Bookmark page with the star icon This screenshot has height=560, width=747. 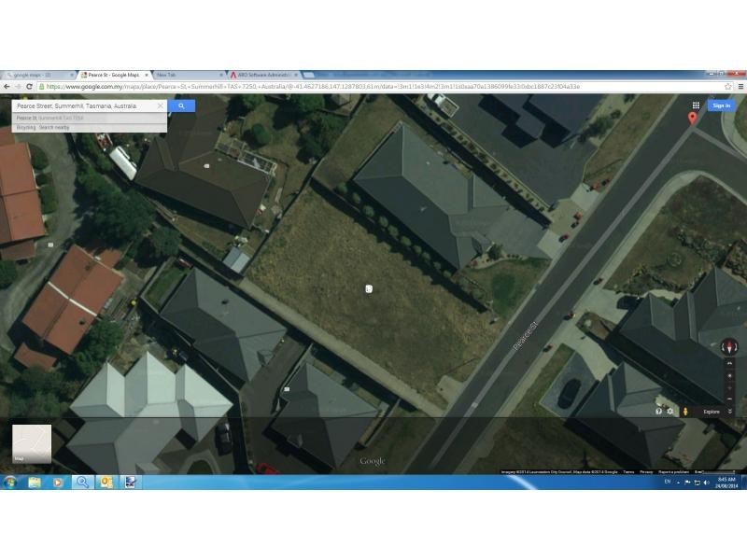pyautogui.click(x=728, y=87)
